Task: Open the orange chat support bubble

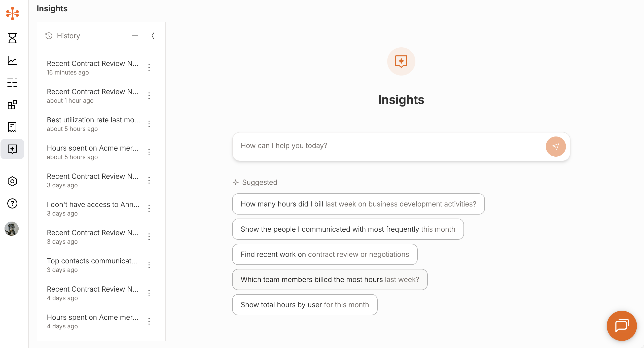Action: [622, 326]
